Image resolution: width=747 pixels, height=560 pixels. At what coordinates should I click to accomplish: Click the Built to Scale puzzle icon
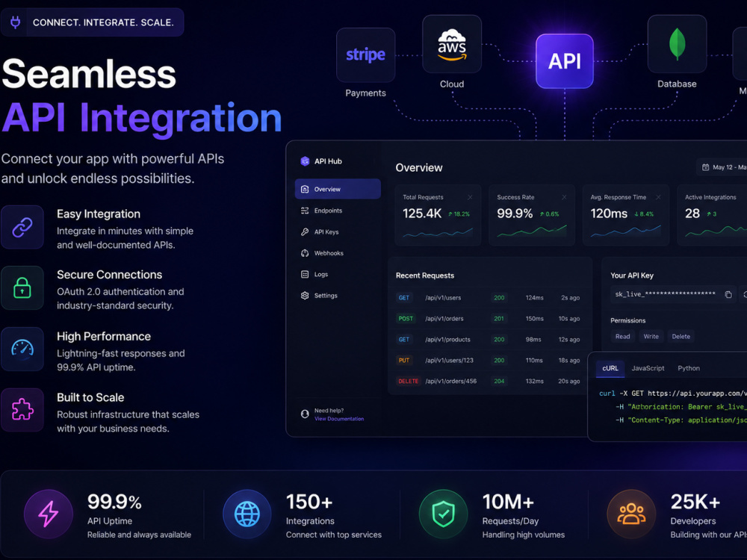click(22, 410)
